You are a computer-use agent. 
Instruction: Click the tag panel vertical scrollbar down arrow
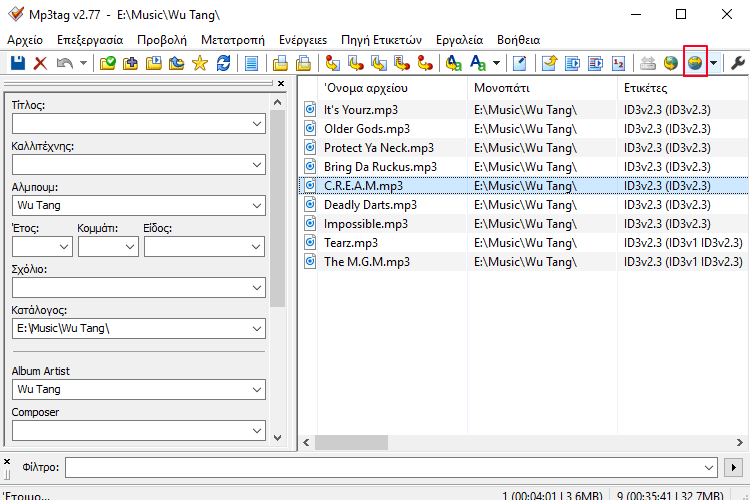pos(277,437)
